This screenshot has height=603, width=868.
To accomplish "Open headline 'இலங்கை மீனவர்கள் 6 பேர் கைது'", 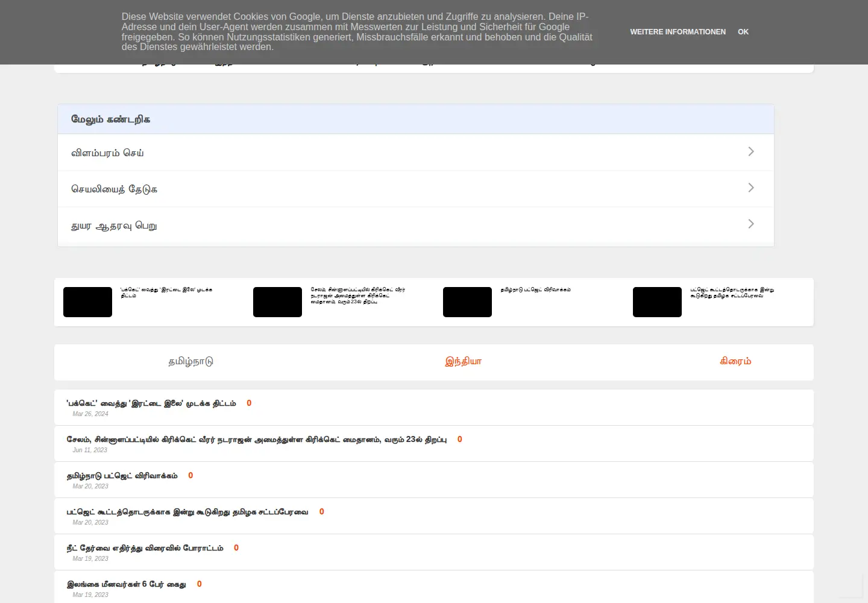I will coord(127,584).
